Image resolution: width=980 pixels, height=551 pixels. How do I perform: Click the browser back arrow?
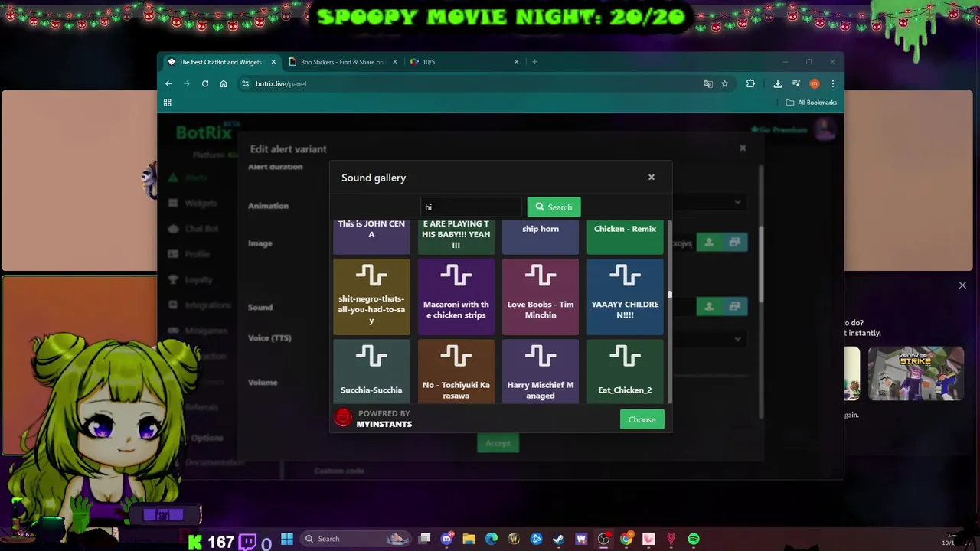point(168,83)
